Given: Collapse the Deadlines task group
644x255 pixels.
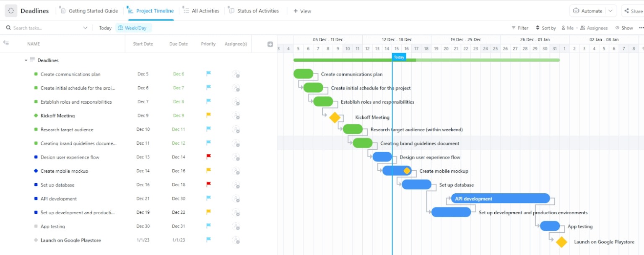Looking at the screenshot, I should tap(26, 60).
